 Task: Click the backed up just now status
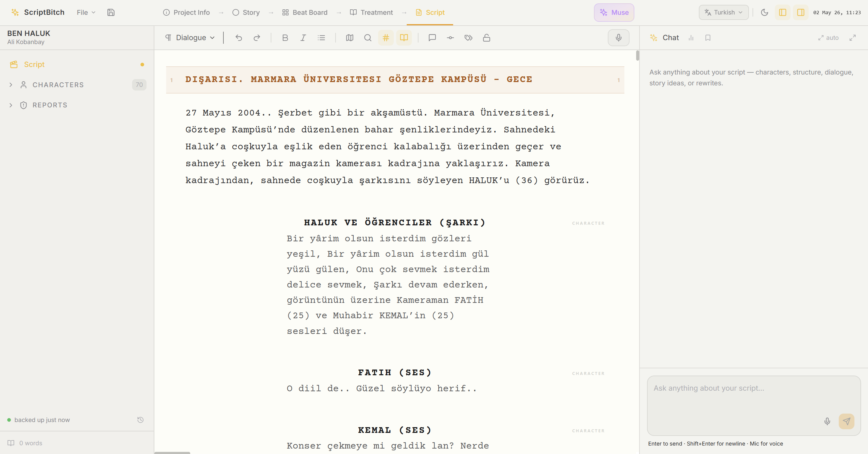38,420
